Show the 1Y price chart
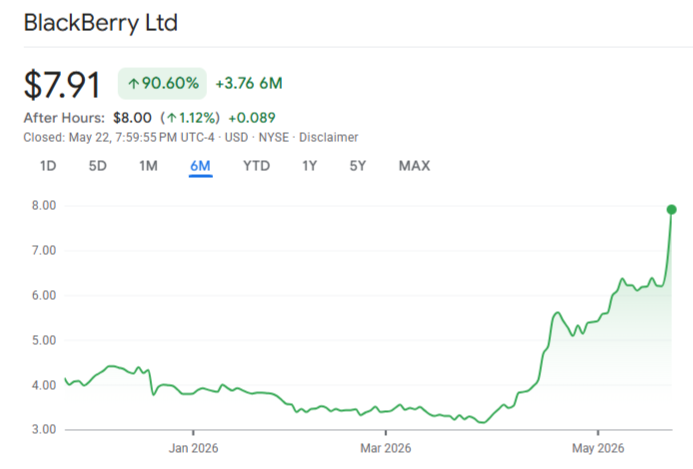This screenshot has width=693, height=469. pos(309,166)
